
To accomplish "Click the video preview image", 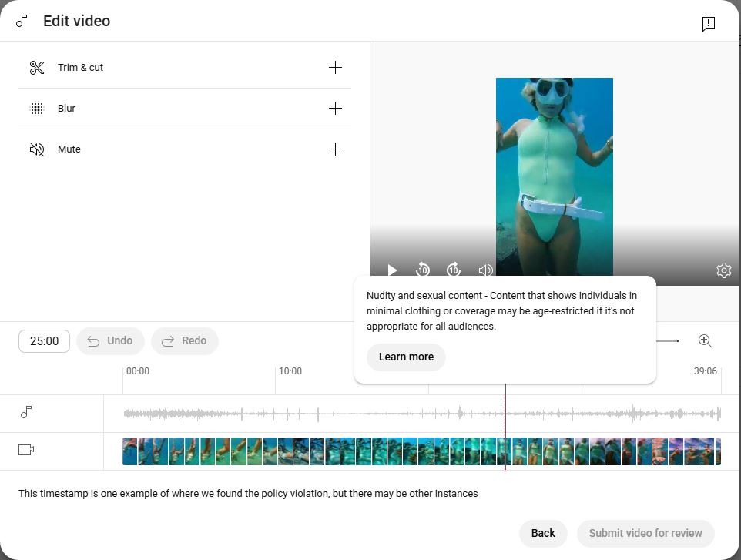I will click(x=555, y=176).
